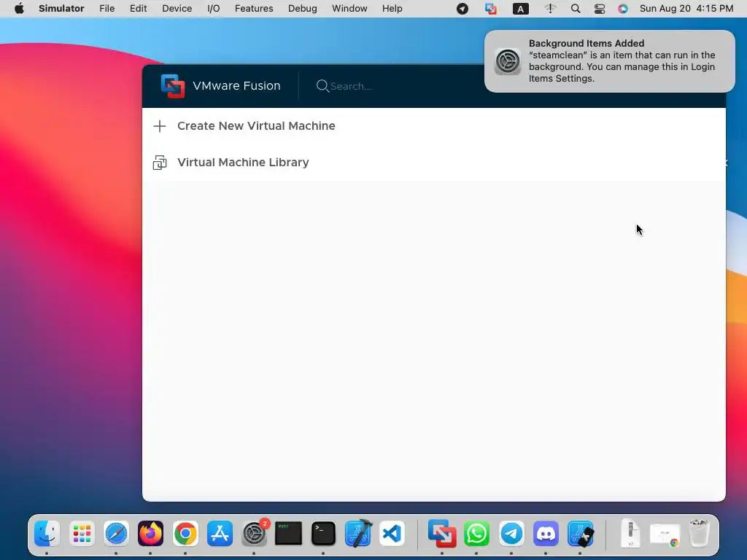
Task: Click the Wi-Fi warning status icon
Action: tap(550, 9)
